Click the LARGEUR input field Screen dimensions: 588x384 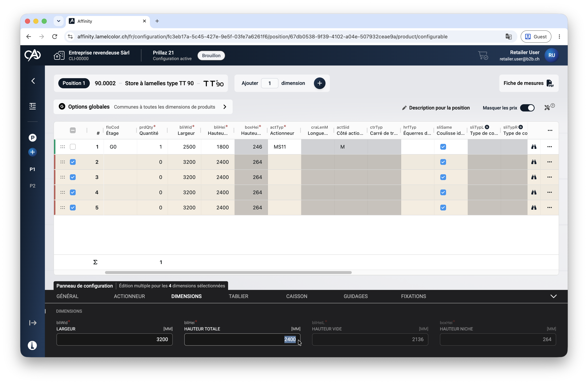tap(114, 339)
